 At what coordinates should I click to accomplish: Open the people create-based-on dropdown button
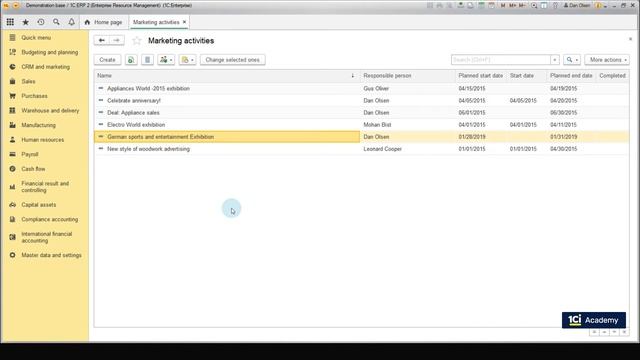point(166,60)
